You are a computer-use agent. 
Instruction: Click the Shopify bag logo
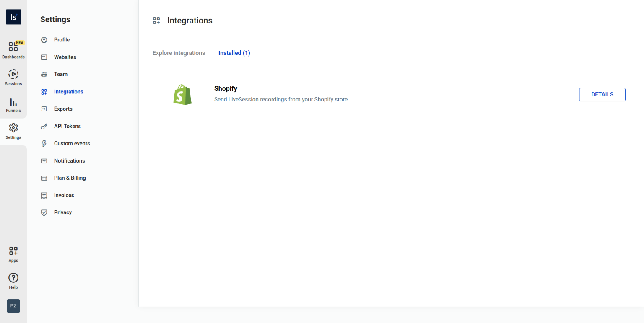pos(182,94)
